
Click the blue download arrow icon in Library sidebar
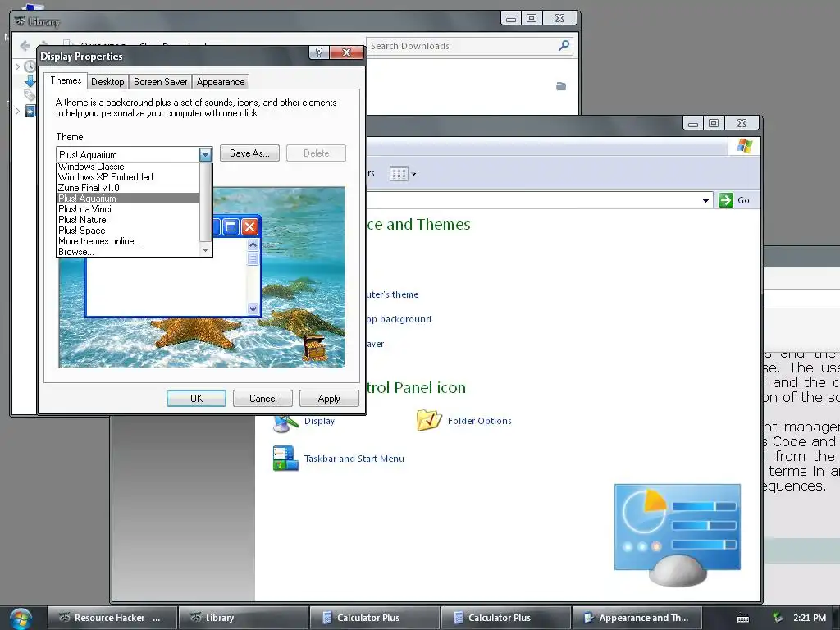(30, 81)
